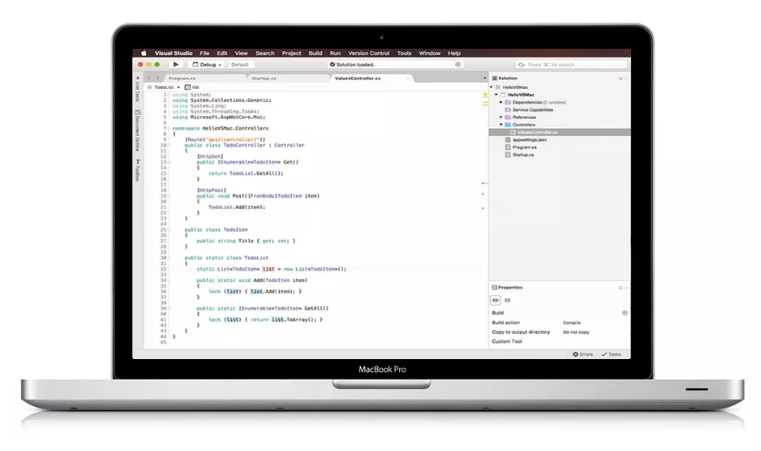Select the categorized view in Properties
Image resolution: width=761 pixels, height=451 pixels.
coord(496,301)
